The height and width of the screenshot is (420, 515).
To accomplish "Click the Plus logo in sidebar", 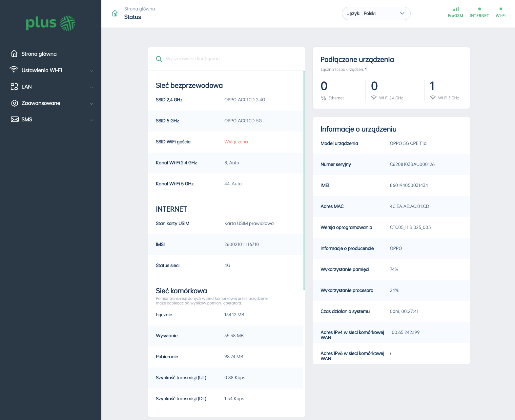I will 51,23.
